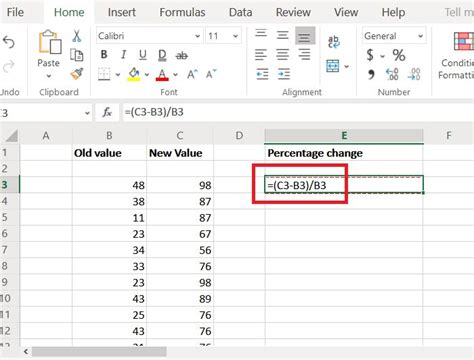This screenshot has width=474, height=360.
Task: Select Middle Align icon
Action: [x=283, y=35]
